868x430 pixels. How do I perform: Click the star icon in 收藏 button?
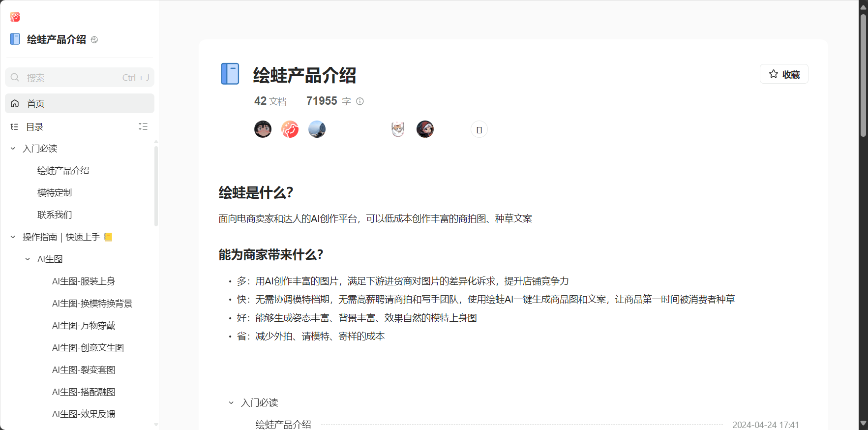coord(774,74)
